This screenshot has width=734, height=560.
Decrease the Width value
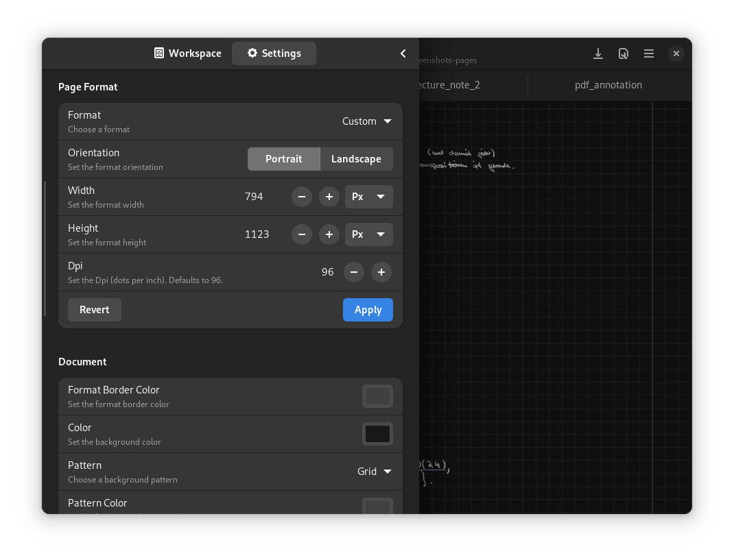click(301, 197)
